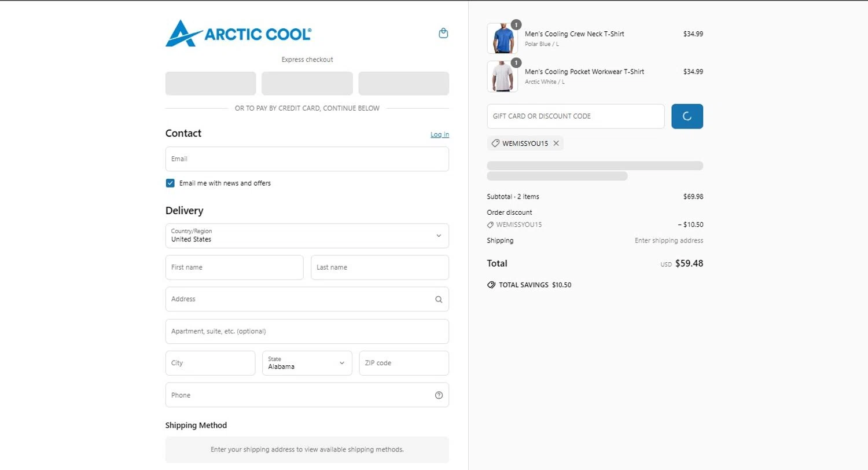Select the First name field
This screenshot has width=868, height=470.
coord(234,267)
